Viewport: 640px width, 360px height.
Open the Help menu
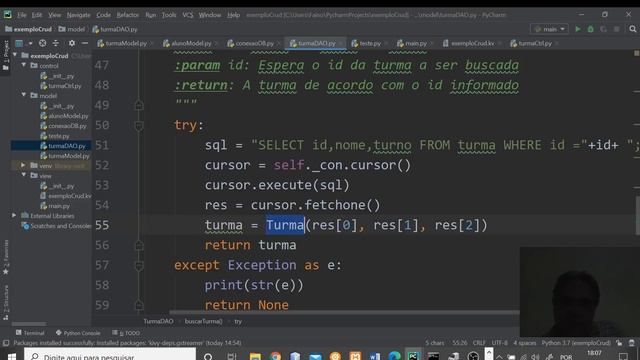point(233,15)
